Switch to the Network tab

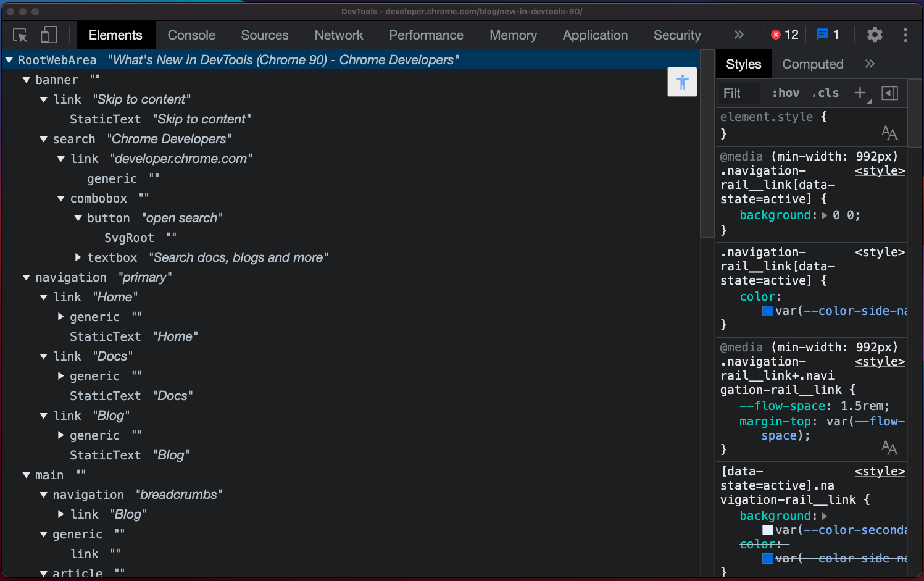coord(338,35)
